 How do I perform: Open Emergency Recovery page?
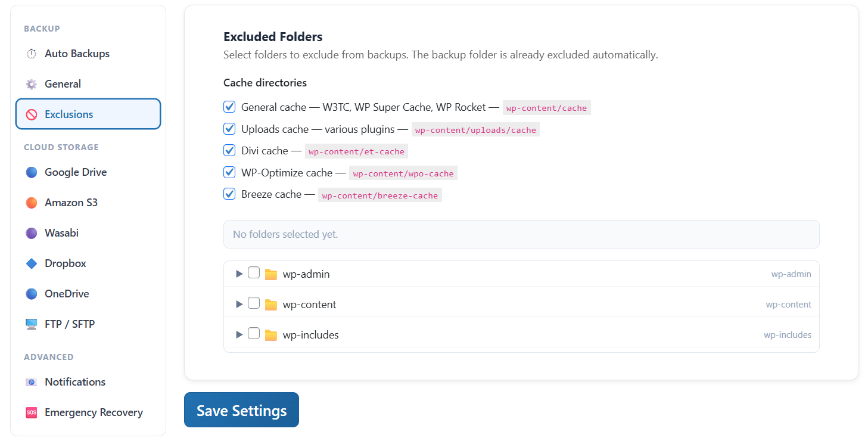(x=88, y=412)
